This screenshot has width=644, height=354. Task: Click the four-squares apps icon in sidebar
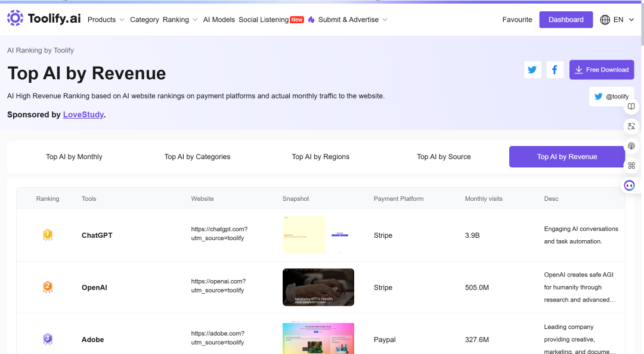631,166
